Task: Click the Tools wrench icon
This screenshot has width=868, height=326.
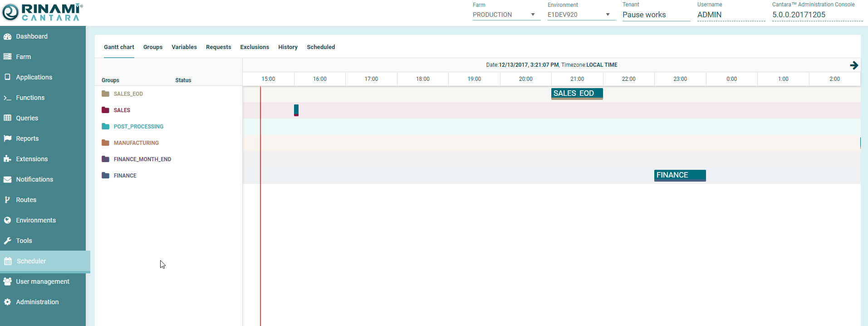Action: (x=8, y=241)
